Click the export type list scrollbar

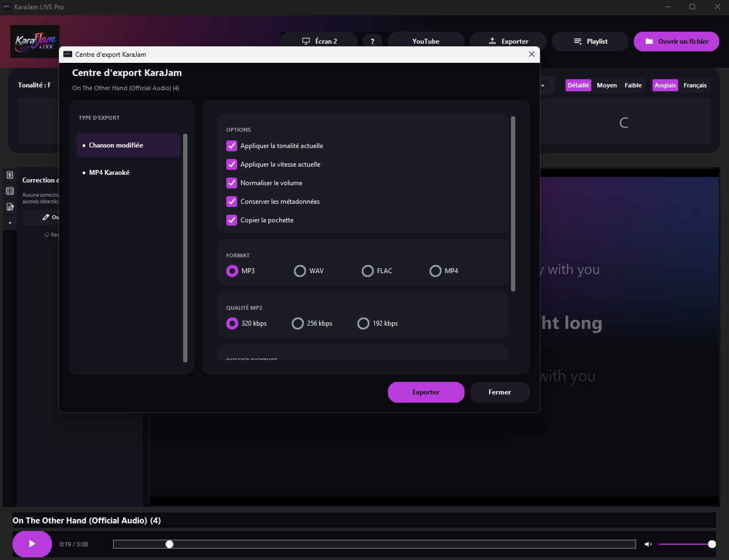point(185,248)
